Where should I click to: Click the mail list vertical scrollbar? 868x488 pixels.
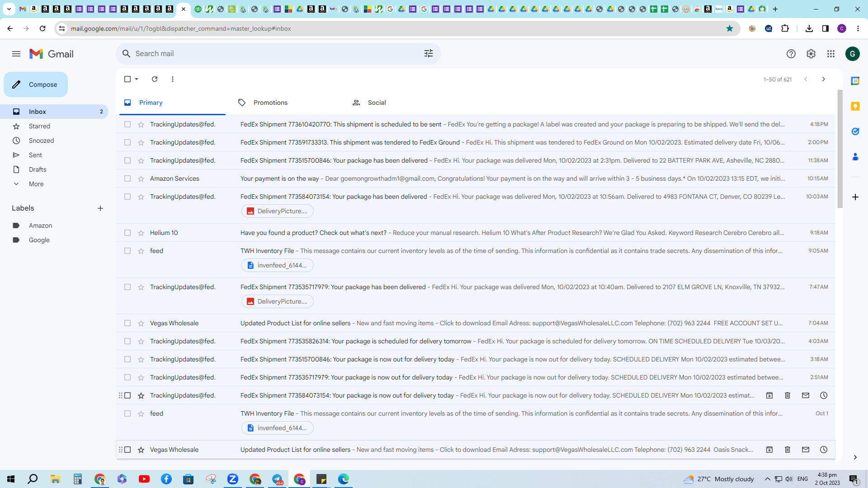click(x=840, y=149)
